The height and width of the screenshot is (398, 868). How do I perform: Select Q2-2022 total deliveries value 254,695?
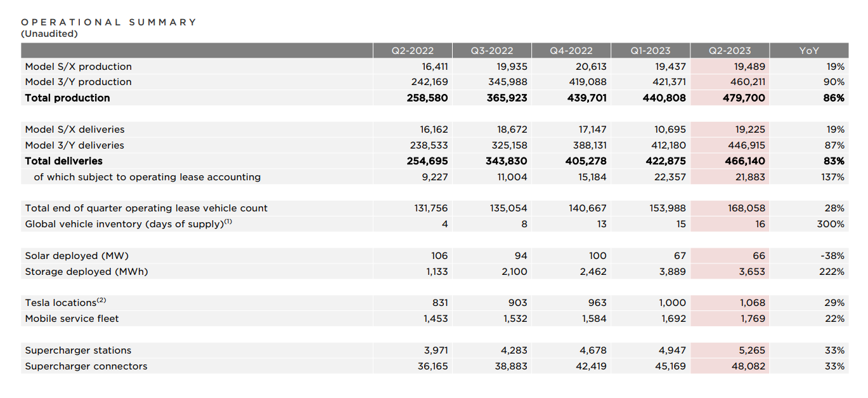(427, 161)
